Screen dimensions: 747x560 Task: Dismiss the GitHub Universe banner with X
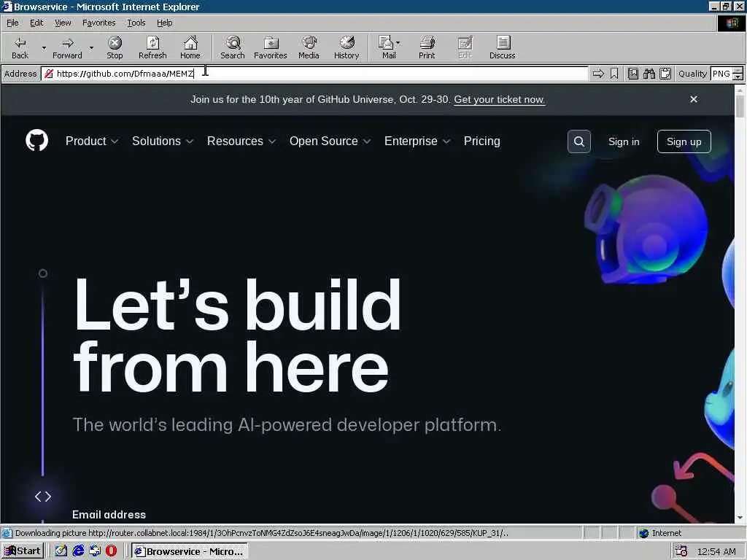(694, 99)
